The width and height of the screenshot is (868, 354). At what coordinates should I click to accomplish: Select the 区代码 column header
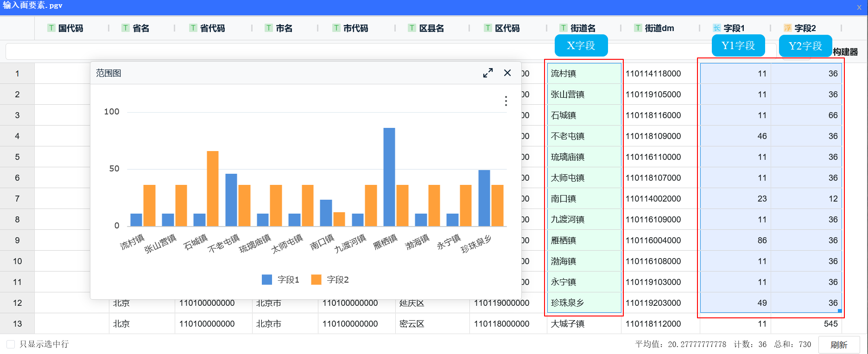click(507, 28)
